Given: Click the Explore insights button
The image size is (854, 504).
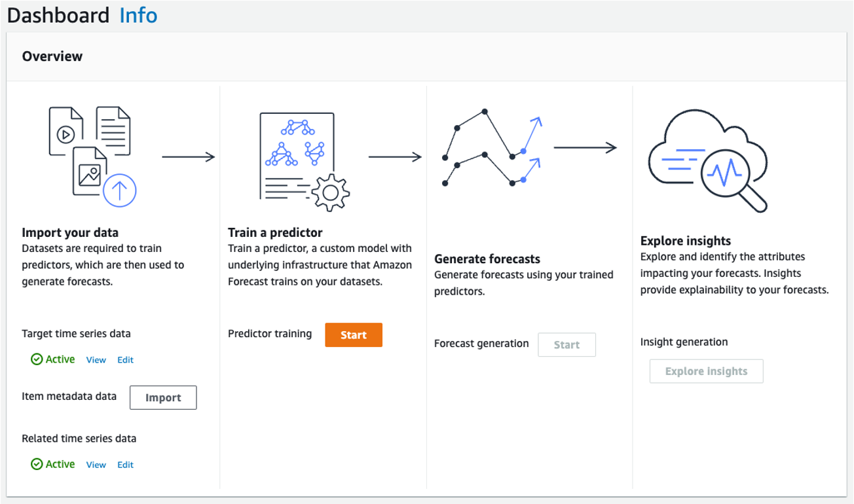Looking at the screenshot, I should click(707, 371).
